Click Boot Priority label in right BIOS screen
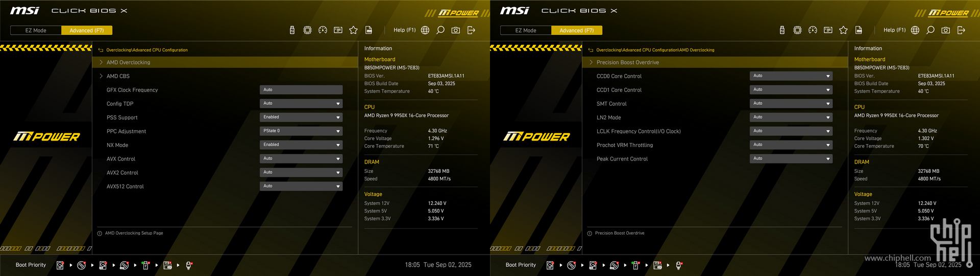 point(521,265)
